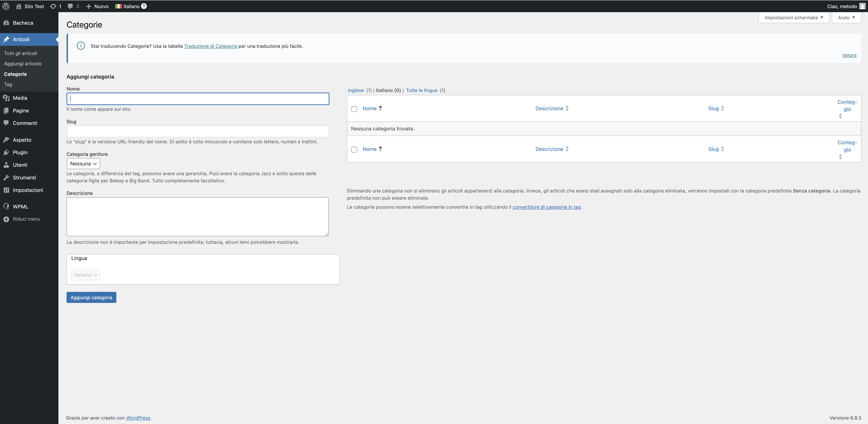
Task: Sort the table by Slug column header
Action: point(713,108)
